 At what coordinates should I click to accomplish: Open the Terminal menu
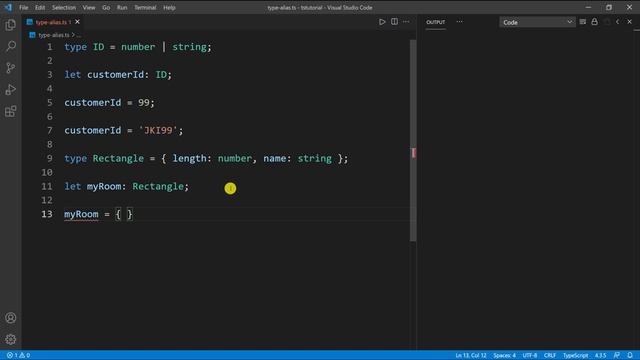pos(145,7)
